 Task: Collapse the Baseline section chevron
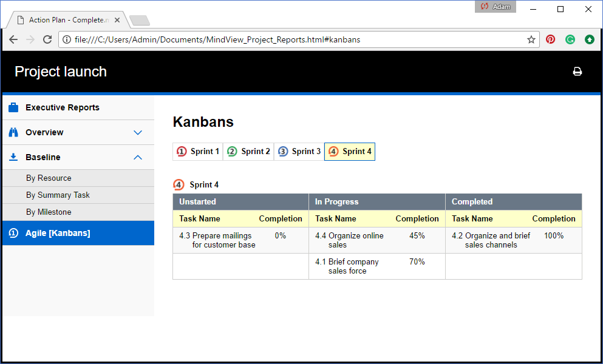point(138,157)
